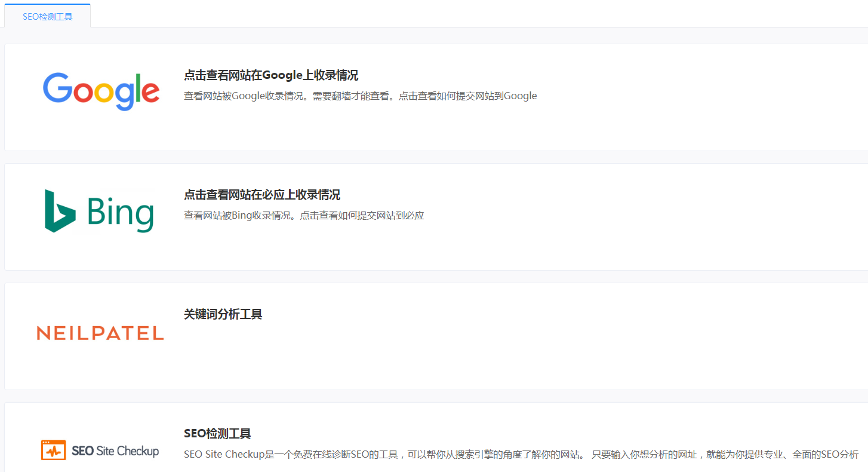Click the Bing logo image
This screenshot has height=472, width=868.
100,211
